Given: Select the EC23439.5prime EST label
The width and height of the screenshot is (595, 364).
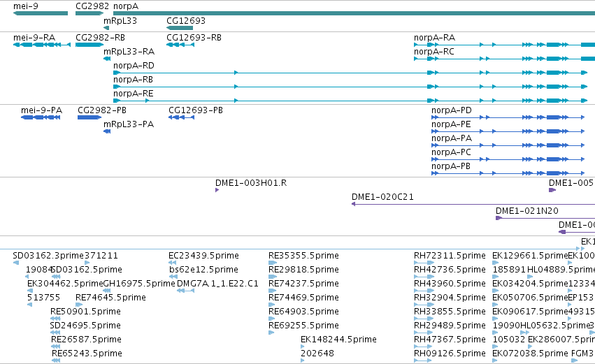Looking at the screenshot, I should [203, 256].
